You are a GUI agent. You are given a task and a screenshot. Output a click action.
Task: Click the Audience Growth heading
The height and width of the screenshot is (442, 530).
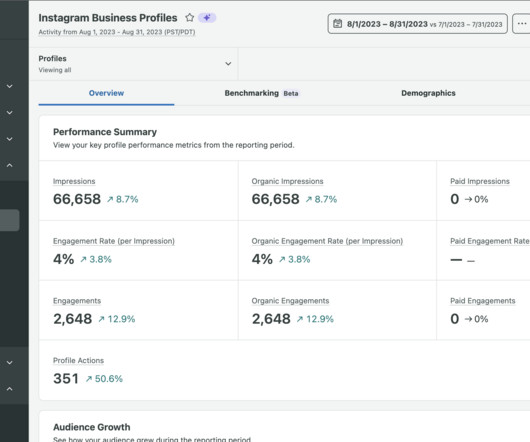tap(92, 427)
